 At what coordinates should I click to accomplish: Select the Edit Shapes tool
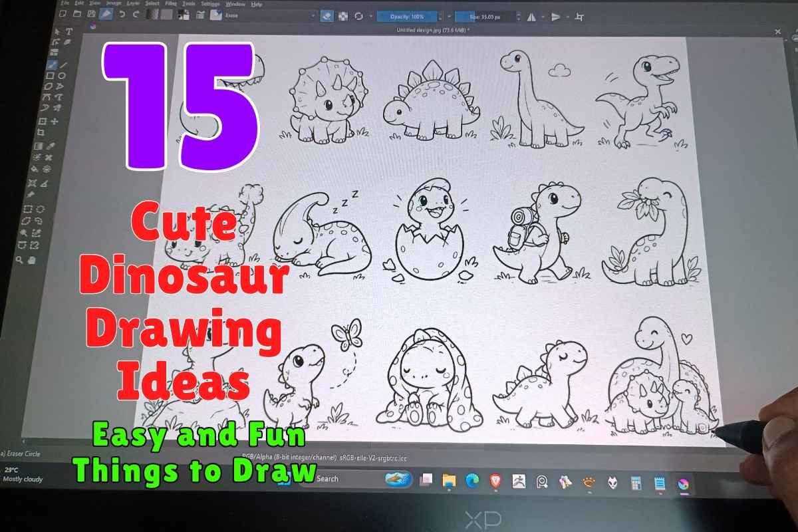(x=56, y=43)
